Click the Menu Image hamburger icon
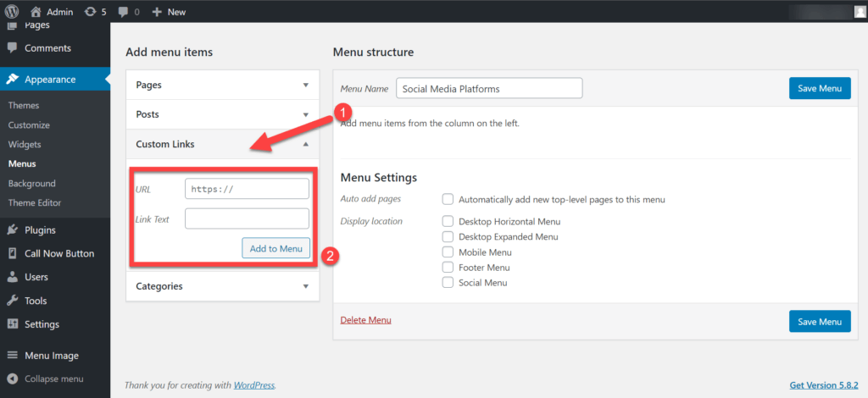Screen dimensions: 868x398 [x=12, y=356]
